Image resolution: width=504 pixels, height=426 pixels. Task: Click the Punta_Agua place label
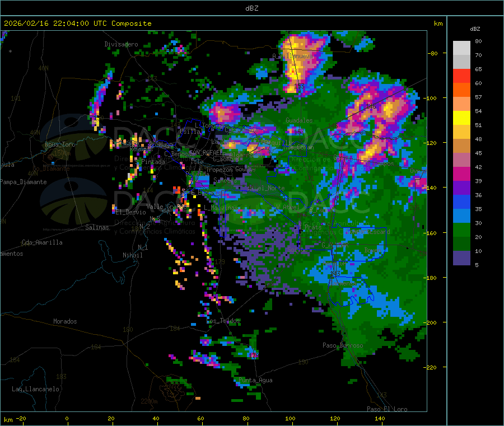click(x=255, y=380)
